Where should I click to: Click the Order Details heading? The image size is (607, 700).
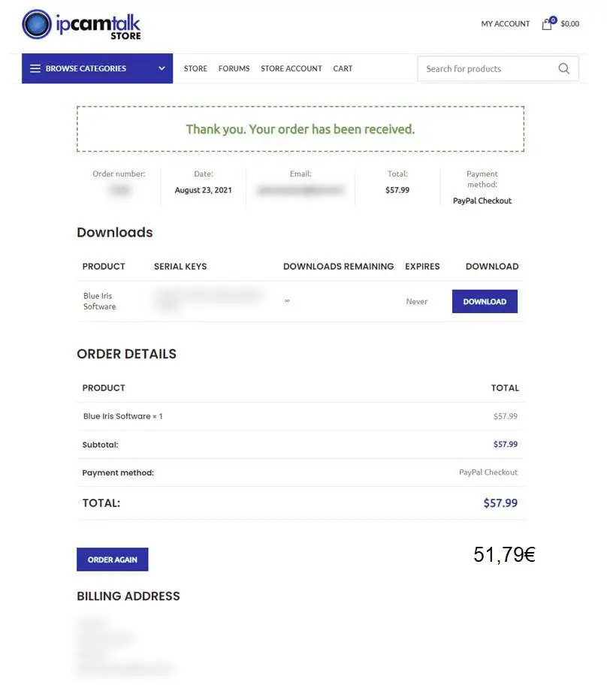pyautogui.click(x=126, y=354)
